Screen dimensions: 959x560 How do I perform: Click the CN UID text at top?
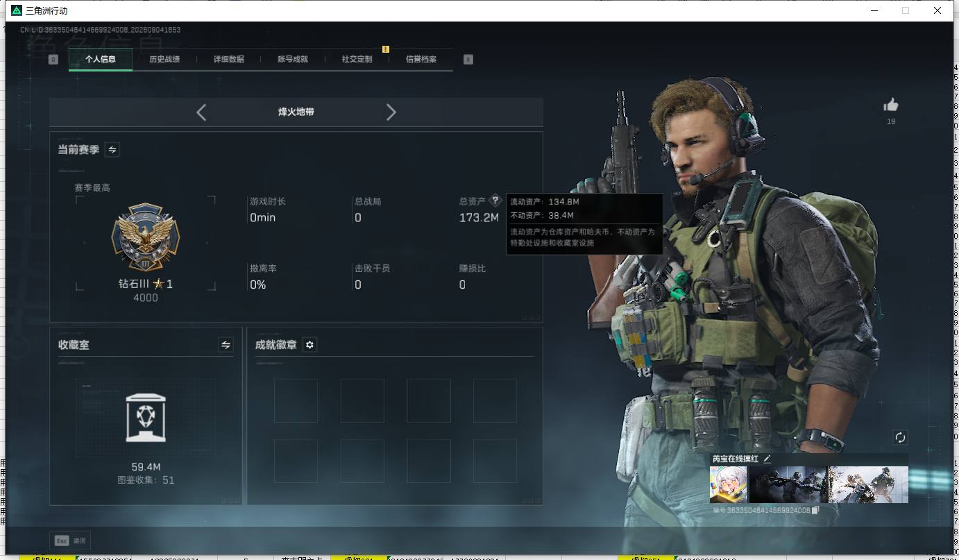(x=101, y=31)
